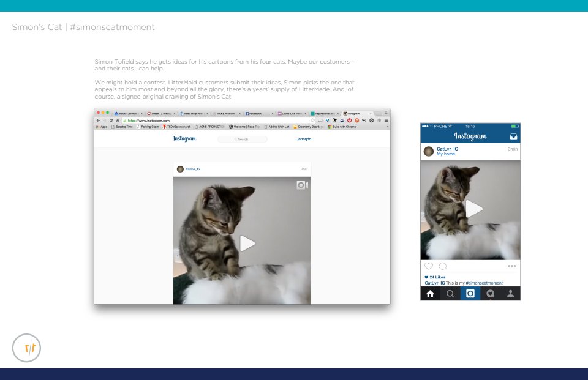Switch to the Facebook tab
This screenshot has height=380, width=588.
(x=259, y=113)
